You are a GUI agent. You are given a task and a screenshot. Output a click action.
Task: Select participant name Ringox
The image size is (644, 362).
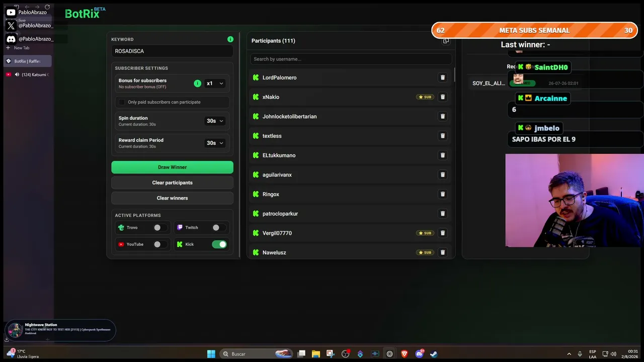[x=271, y=194]
